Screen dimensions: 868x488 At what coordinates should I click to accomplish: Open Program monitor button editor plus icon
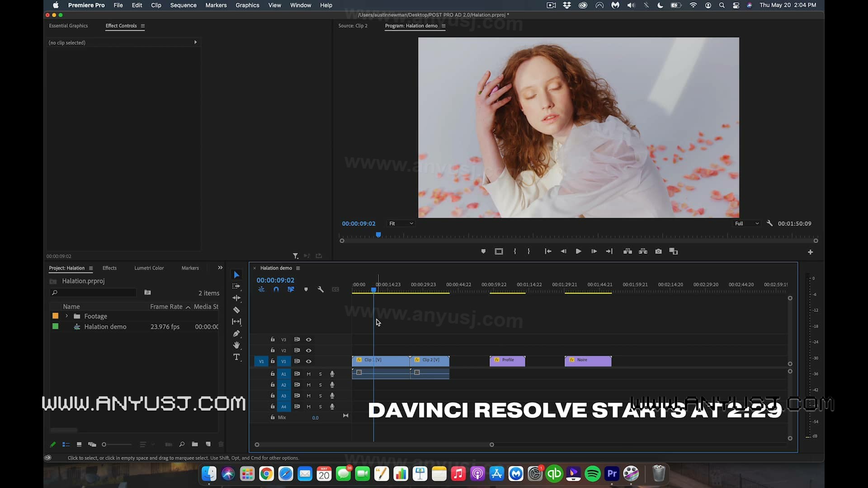point(811,252)
